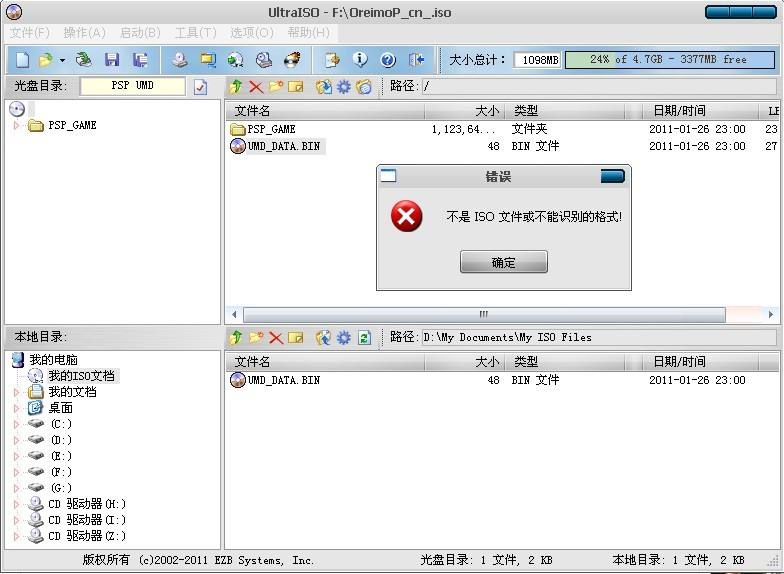Open the 工具(T) menu
784x574 pixels.
pos(196,33)
